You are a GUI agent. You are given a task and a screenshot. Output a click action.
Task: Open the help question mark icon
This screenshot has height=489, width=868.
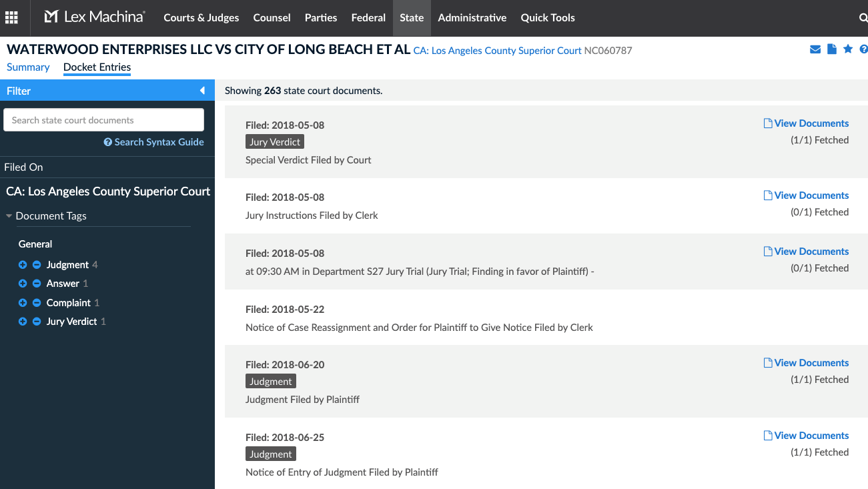point(863,49)
